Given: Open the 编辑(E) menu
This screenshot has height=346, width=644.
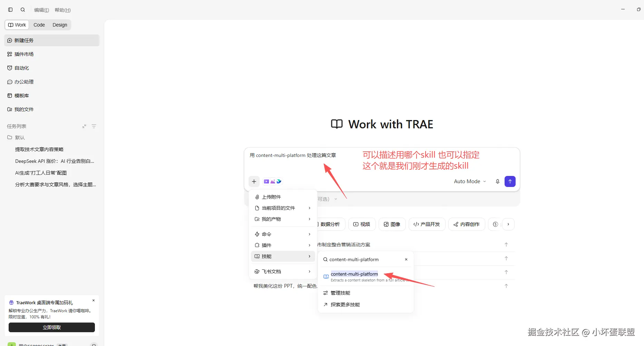Looking at the screenshot, I should pos(41,10).
